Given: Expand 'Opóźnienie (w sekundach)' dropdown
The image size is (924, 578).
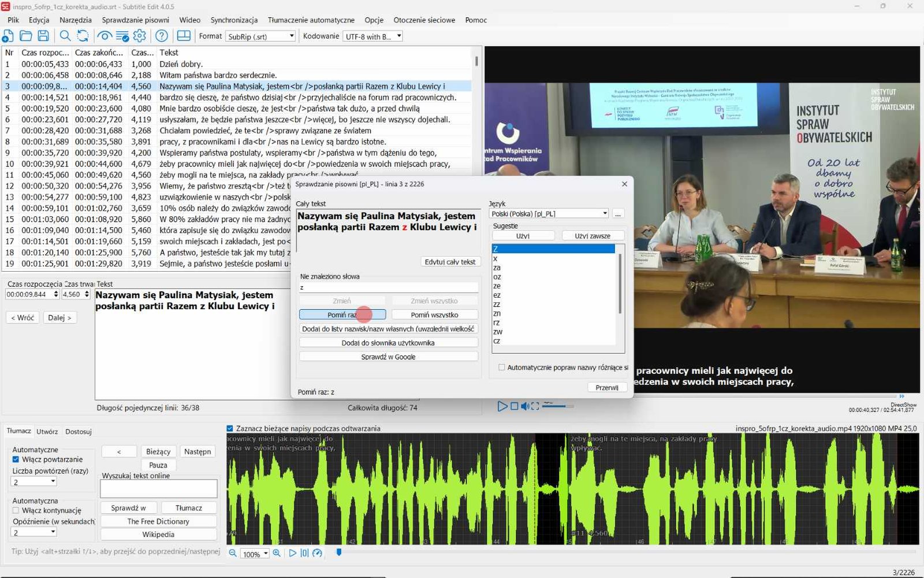Looking at the screenshot, I should pyautogui.click(x=34, y=532).
